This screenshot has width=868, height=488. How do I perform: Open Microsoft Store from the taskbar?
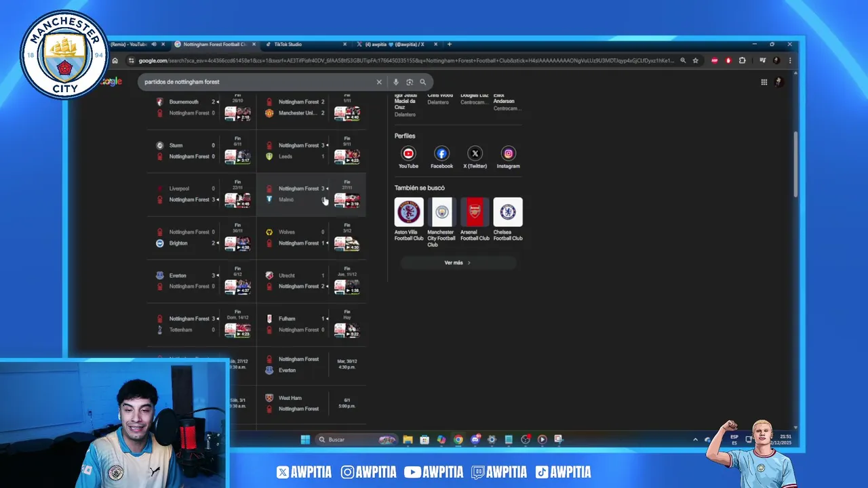pos(425,439)
